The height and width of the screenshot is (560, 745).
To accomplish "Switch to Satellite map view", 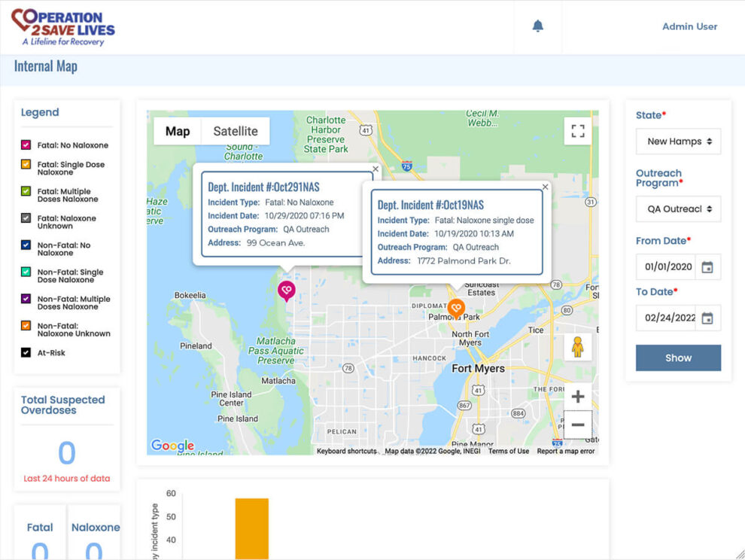I will 235,131.
